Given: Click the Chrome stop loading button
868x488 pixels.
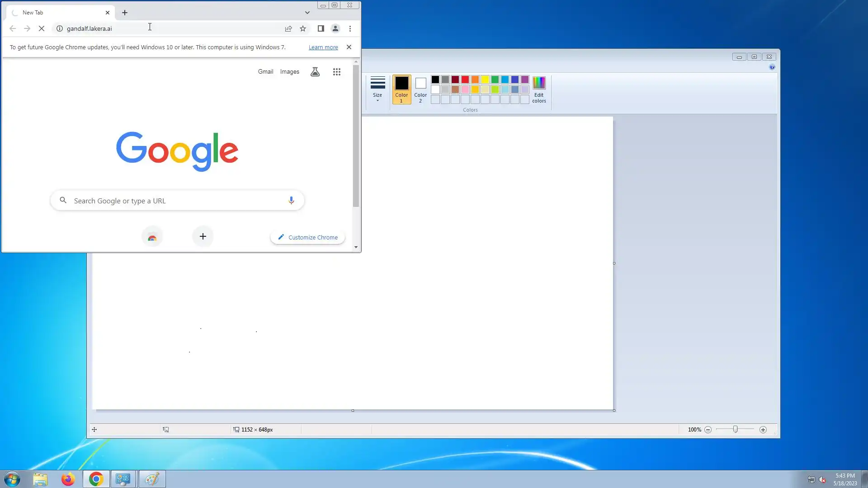Looking at the screenshot, I should [41, 28].
